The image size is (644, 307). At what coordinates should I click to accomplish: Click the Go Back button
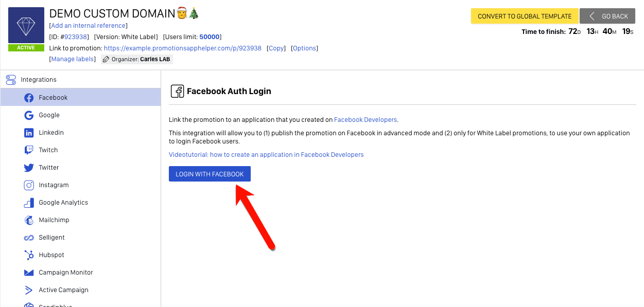[607, 16]
